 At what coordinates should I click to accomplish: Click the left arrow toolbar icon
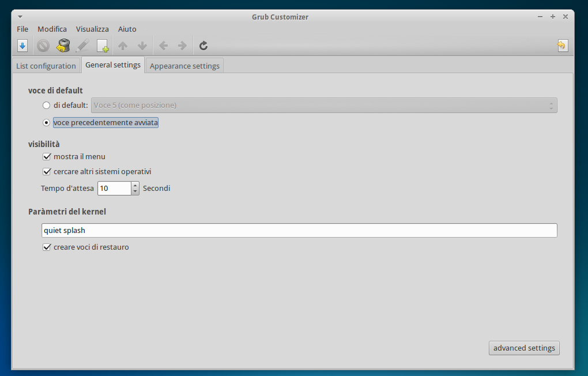(x=163, y=46)
